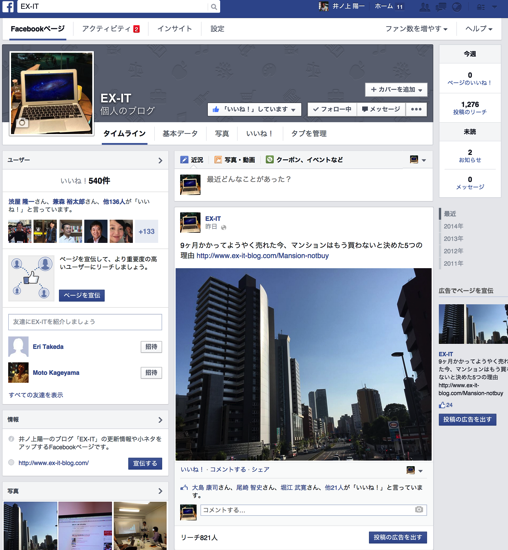Jump to 2011年 on the timeline
The height and width of the screenshot is (550, 508).
tap(453, 263)
